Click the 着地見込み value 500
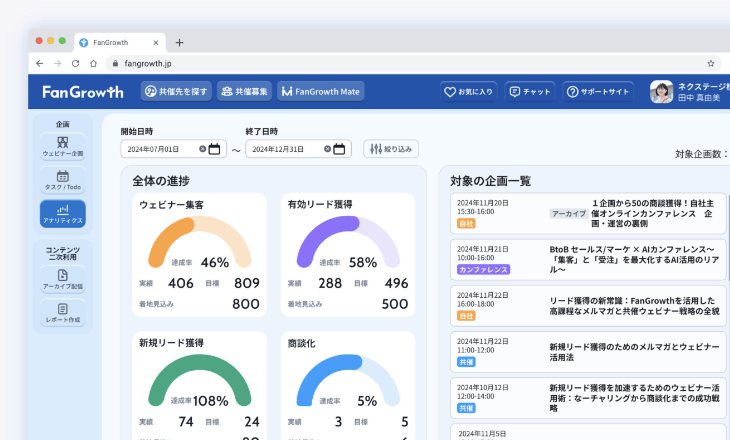The width and height of the screenshot is (730, 440). 395,304
